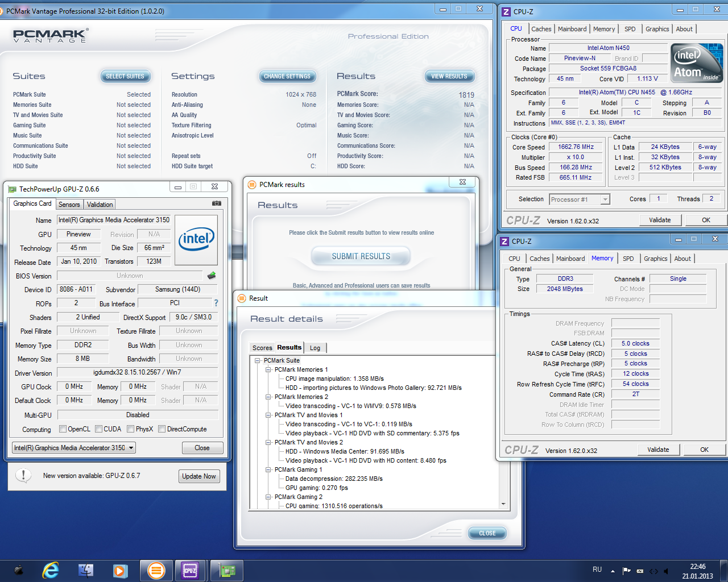Click the BIOS save chip icon in GPU-Z
Image resolution: width=728 pixels, height=582 pixels.
pos(212,276)
